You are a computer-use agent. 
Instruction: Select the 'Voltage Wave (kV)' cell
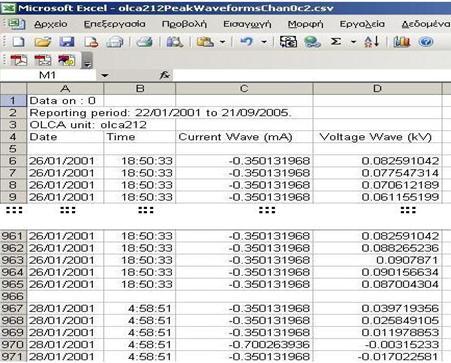coord(377,137)
